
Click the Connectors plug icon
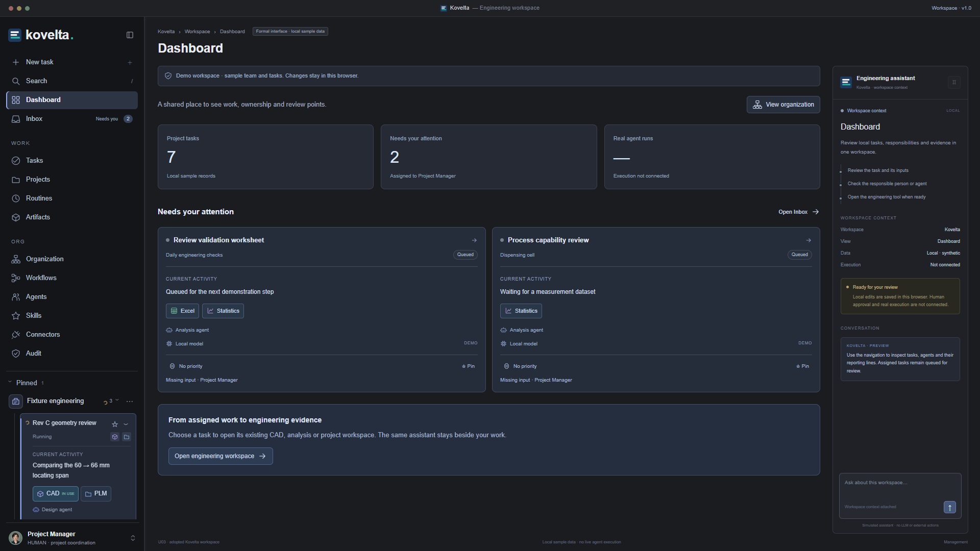(16, 335)
